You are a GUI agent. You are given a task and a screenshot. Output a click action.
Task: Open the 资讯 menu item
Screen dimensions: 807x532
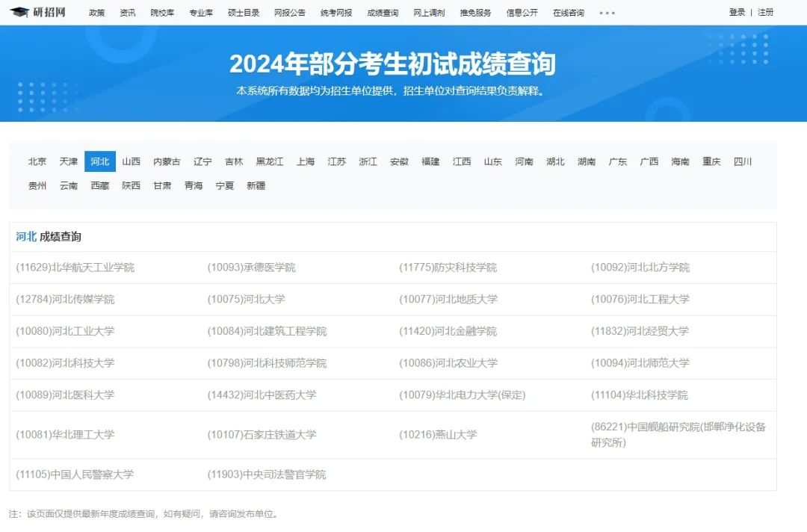point(128,13)
